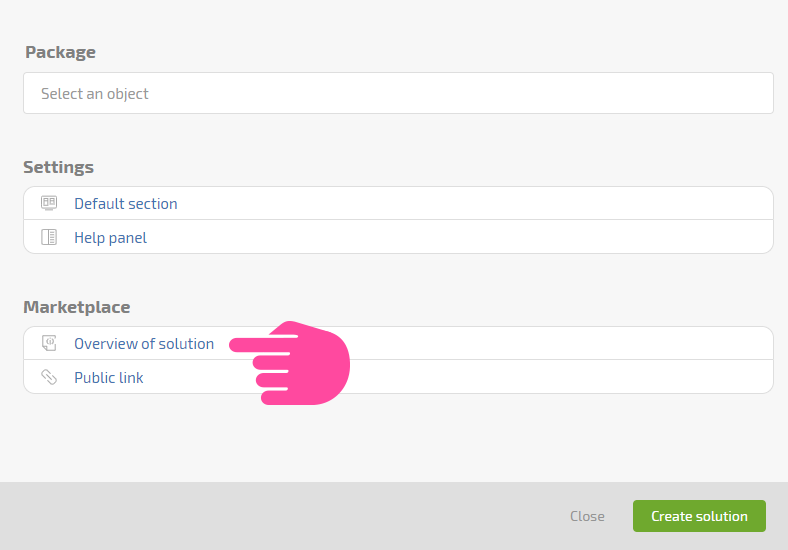788x550 pixels.
Task: Click the Settings section heading
Action: 58,167
